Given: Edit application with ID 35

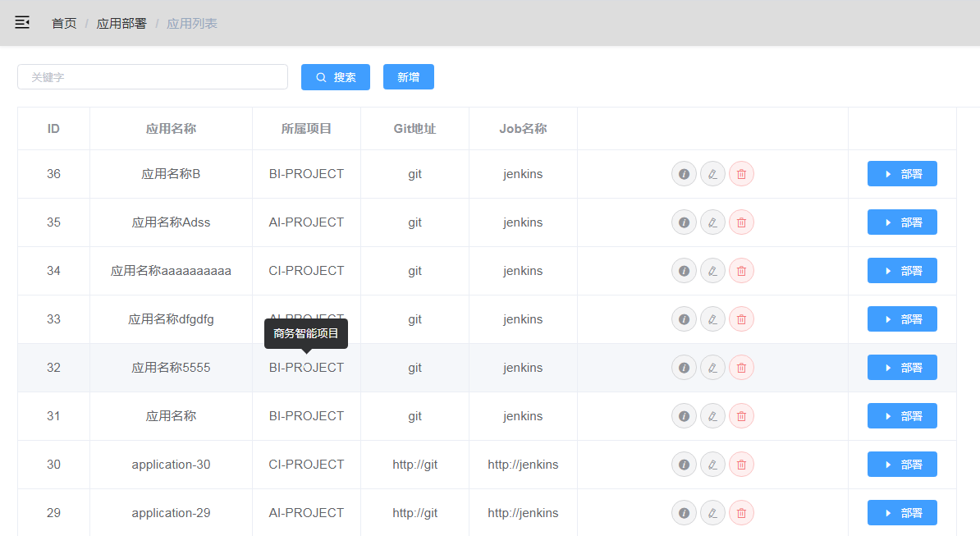Looking at the screenshot, I should (712, 222).
